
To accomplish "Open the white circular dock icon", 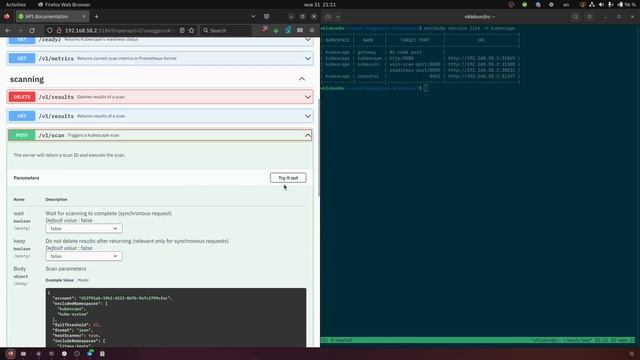I will 64,353.
